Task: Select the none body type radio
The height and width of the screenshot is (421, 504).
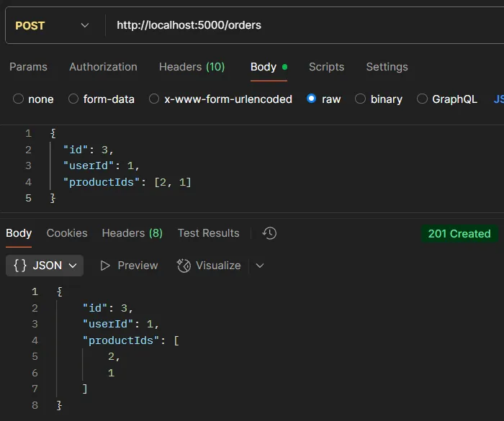Action: click(18, 99)
